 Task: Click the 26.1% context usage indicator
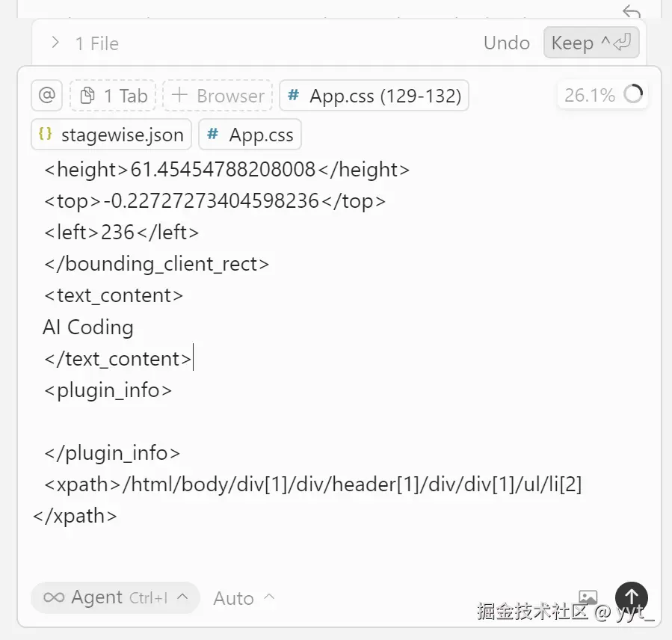(590, 95)
